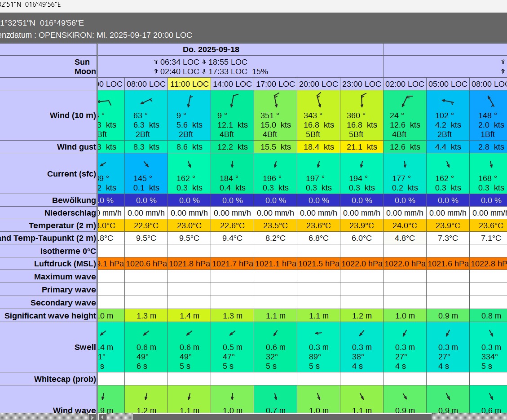Click the wind barb in 20:00 LOC column
Viewport: 507px width, 420px height.
pos(319,100)
